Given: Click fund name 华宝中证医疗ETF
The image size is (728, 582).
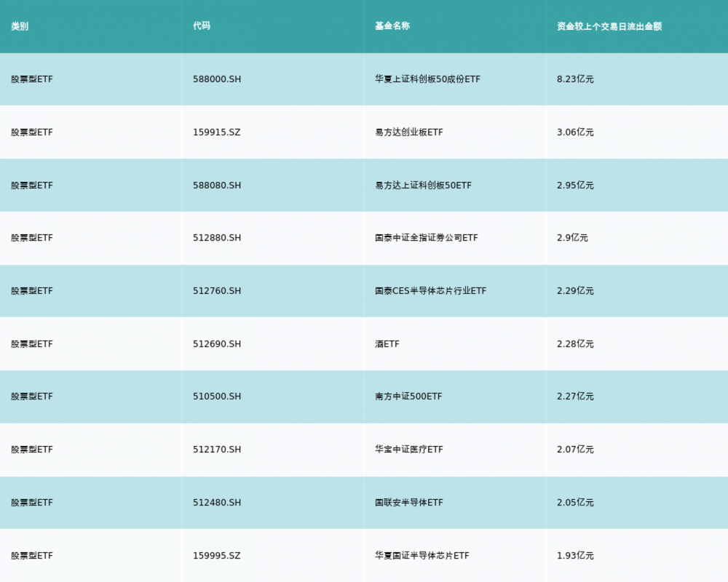Looking at the screenshot, I should 409,450.
